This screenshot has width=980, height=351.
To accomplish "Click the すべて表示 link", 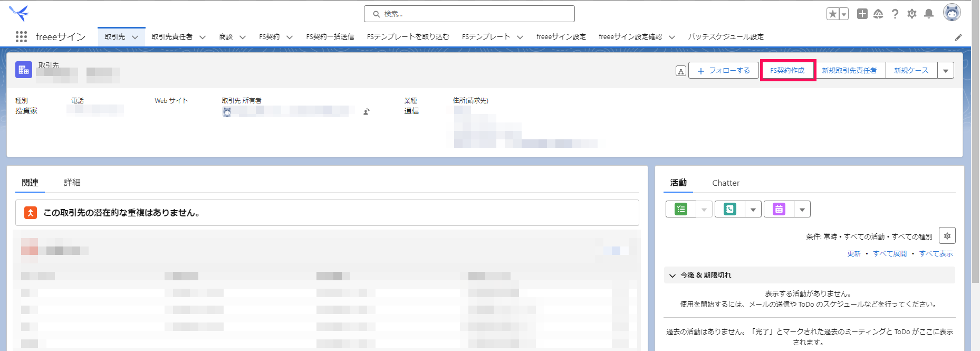I will [x=936, y=254].
